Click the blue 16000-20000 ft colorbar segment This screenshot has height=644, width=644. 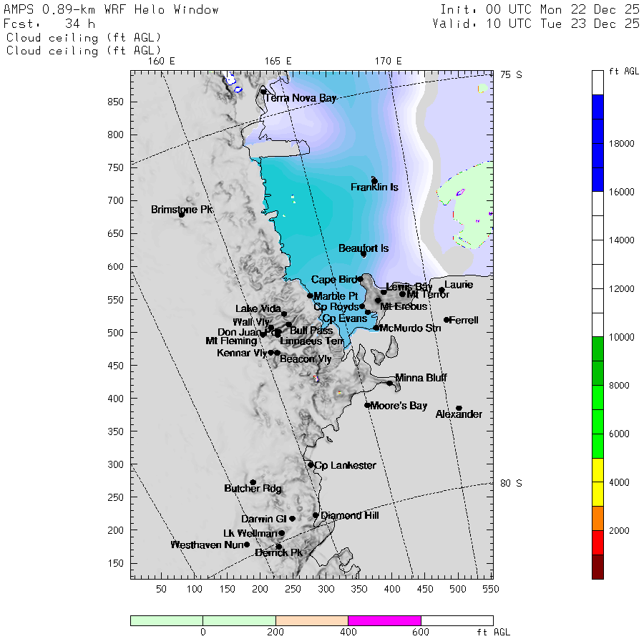coord(597,143)
